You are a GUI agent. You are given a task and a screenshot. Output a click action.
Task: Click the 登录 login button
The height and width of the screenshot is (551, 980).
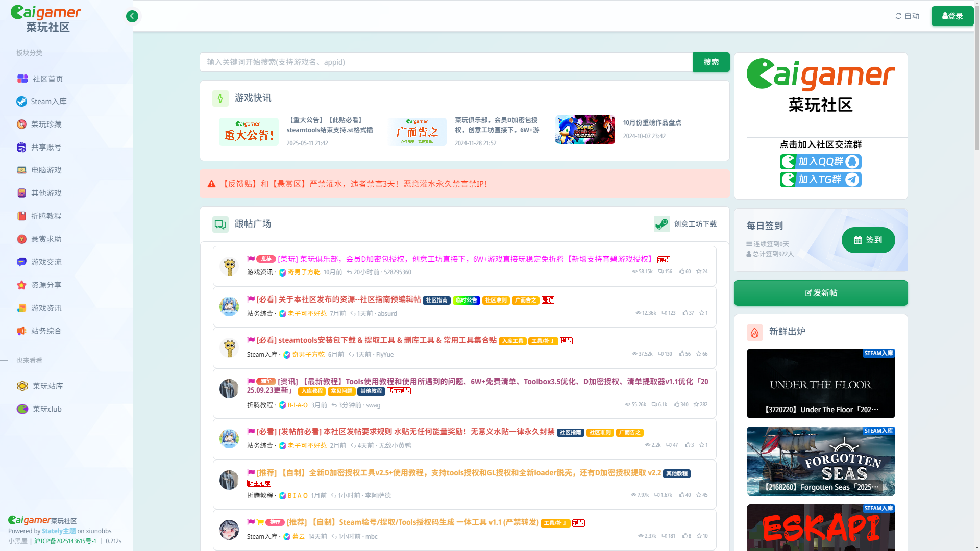coord(952,16)
